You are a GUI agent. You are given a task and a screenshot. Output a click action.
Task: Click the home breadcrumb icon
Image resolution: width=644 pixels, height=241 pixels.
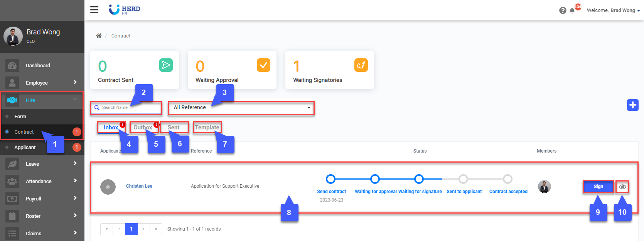coord(99,36)
